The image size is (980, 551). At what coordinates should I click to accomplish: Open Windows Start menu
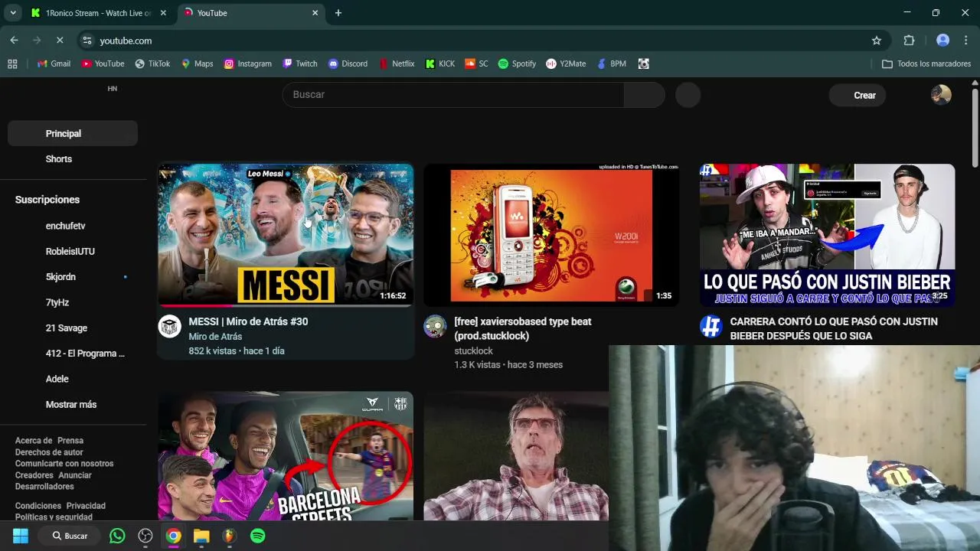21,536
